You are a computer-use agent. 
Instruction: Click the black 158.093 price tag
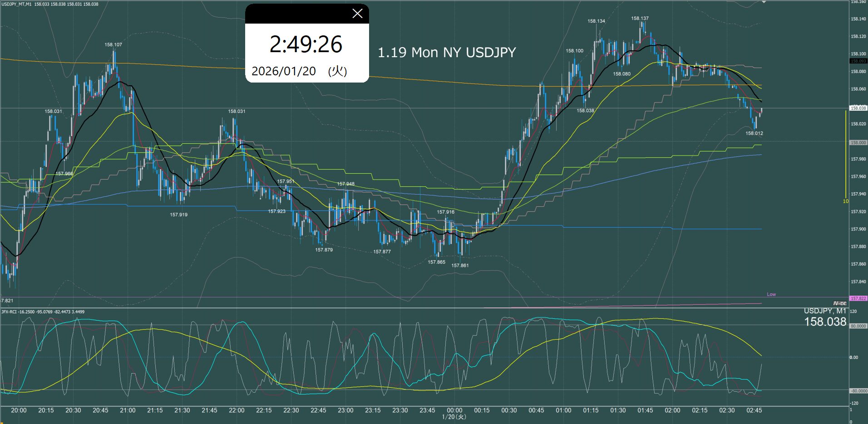coord(858,61)
